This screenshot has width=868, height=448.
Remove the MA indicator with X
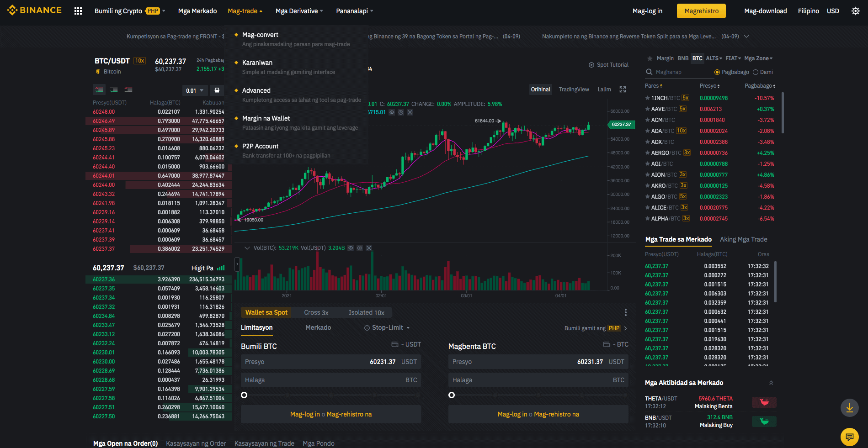[410, 112]
